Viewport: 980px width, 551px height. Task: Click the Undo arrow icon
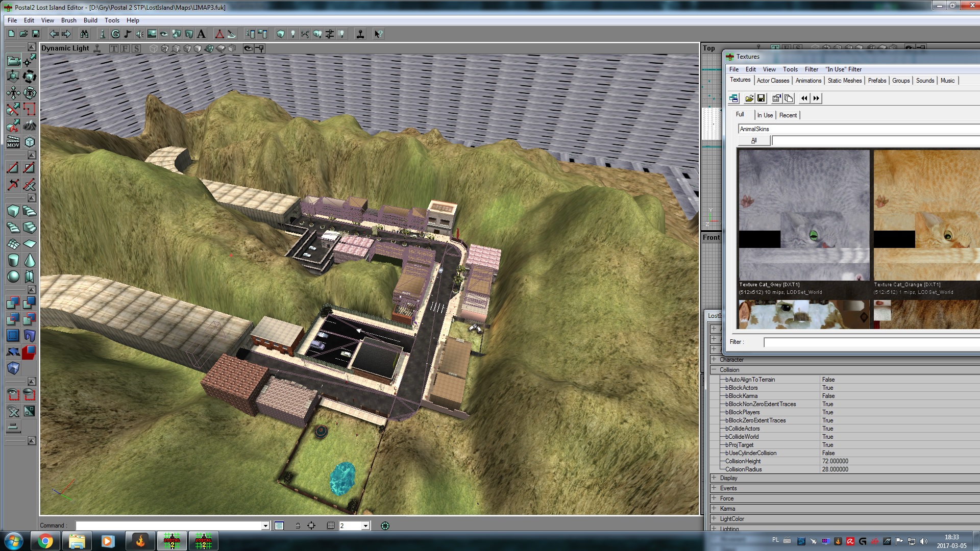pos(54,34)
